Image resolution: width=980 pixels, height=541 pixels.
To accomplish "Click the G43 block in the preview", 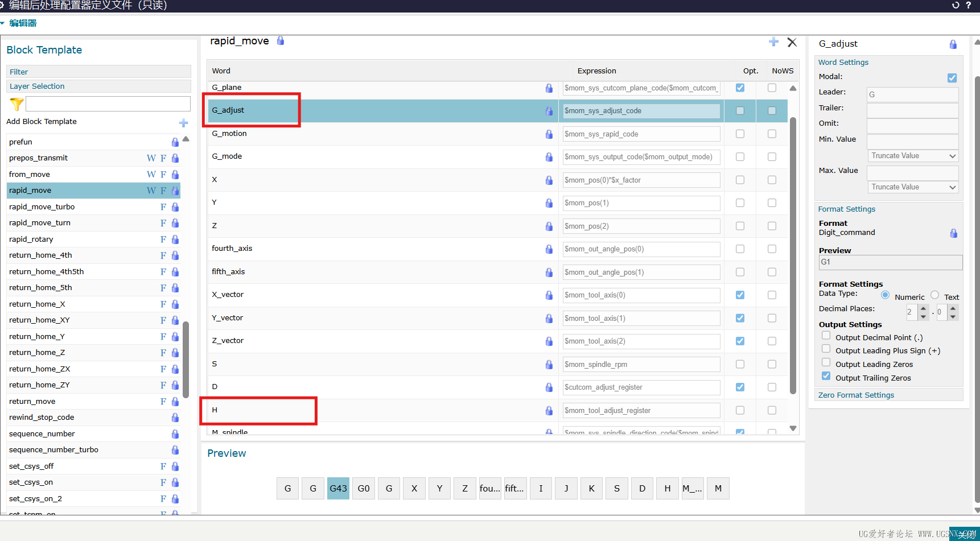I will tap(338, 488).
